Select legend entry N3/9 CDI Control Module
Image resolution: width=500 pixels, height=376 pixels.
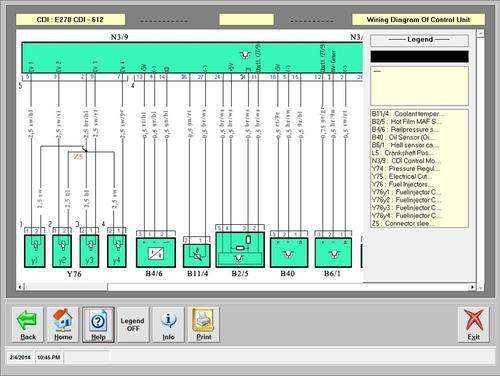407,161
